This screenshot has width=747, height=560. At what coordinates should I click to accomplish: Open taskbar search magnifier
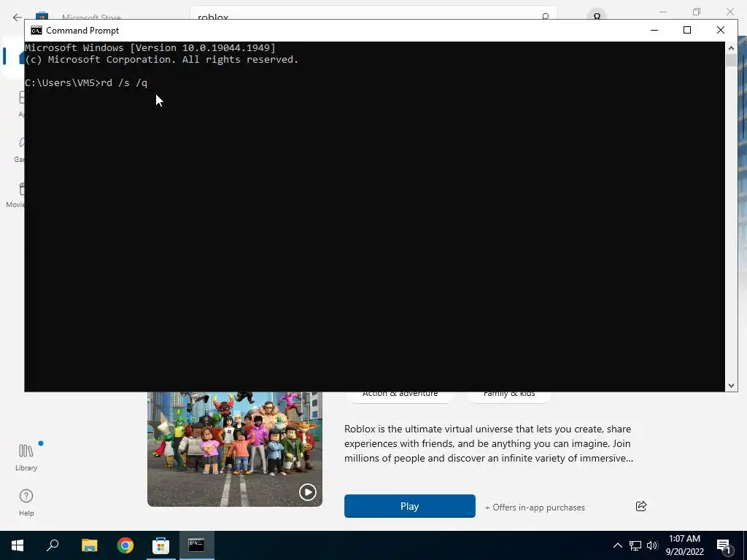(x=53, y=545)
